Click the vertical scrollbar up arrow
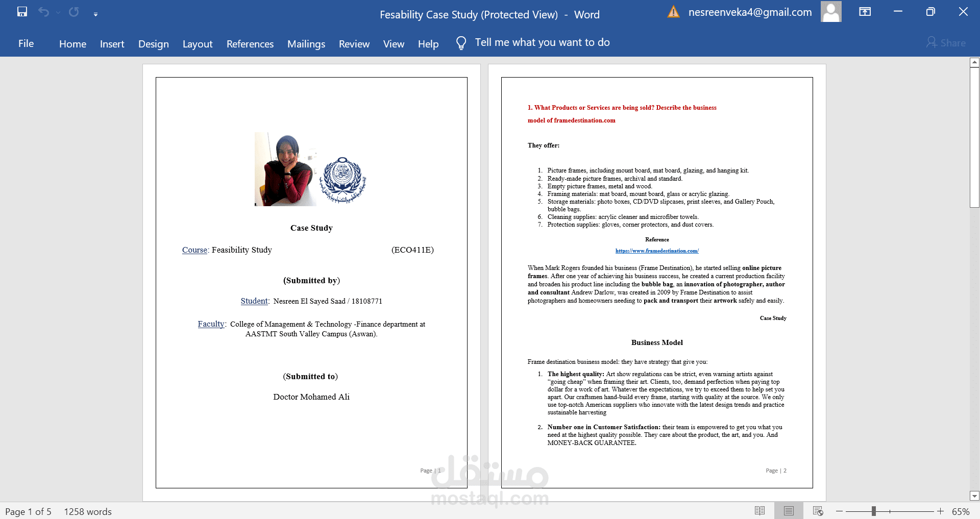Image resolution: width=980 pixels, height=519 pixels. pos(974,62)
